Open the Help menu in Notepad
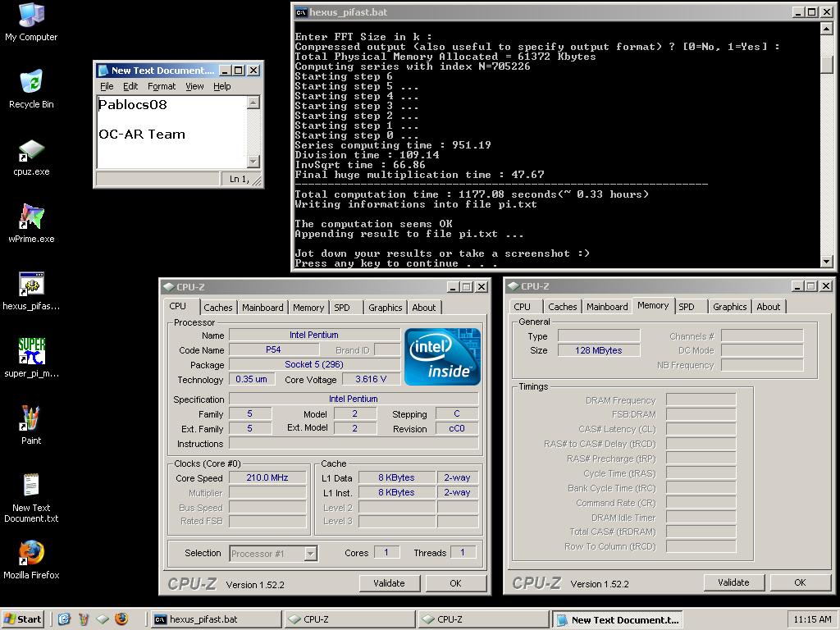840x630 pixels. 221,86
